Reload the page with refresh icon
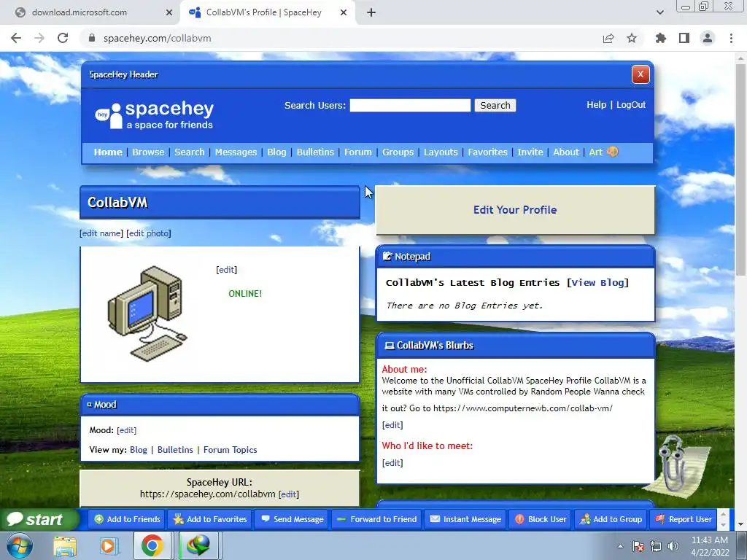The width and height of the screenshot is (747, 560). click(63, 38)
